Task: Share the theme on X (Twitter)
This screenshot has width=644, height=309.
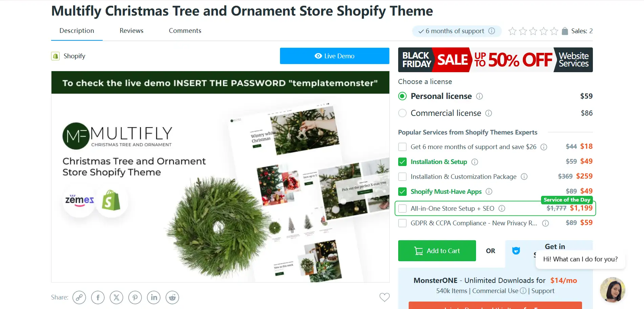Action: [116, 297]
